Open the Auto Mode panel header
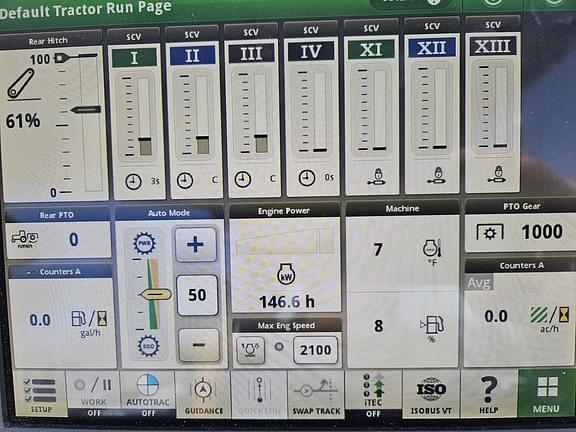The image size is (576, 432). 169,213
